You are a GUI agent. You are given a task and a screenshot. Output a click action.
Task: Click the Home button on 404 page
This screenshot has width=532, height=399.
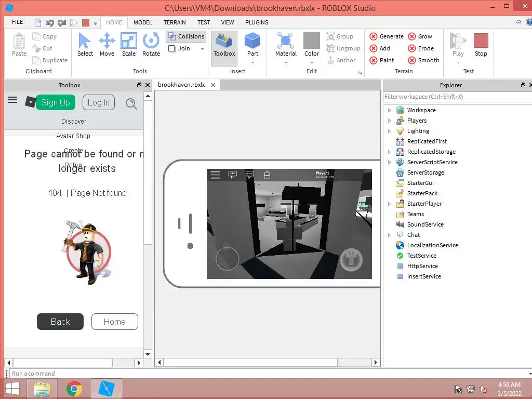click(115, 322)
